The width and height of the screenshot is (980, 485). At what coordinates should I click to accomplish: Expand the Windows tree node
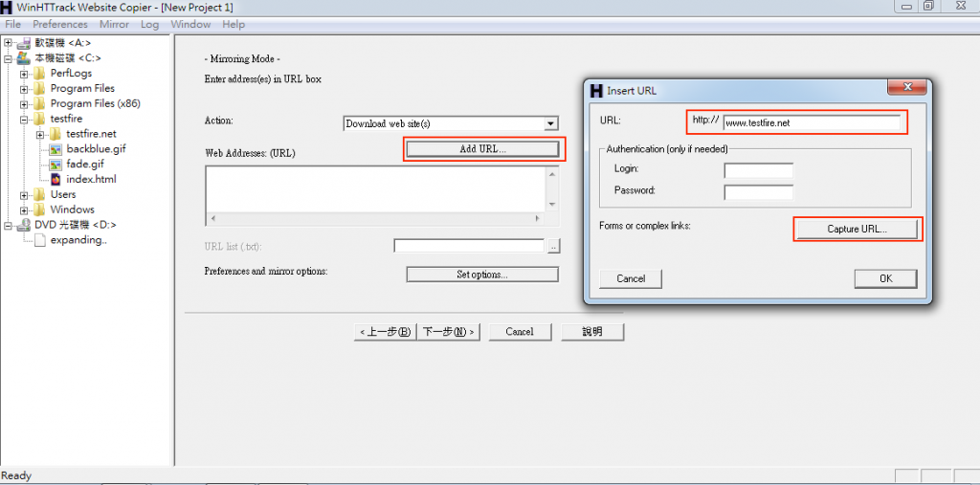pos(24,210)
